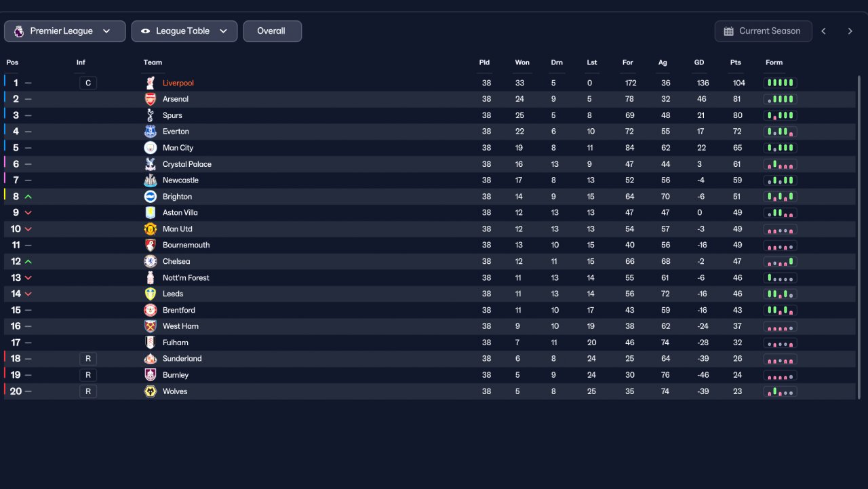Open the Current Season selector
Screen dimensions: 868x489
click(763, 31)
